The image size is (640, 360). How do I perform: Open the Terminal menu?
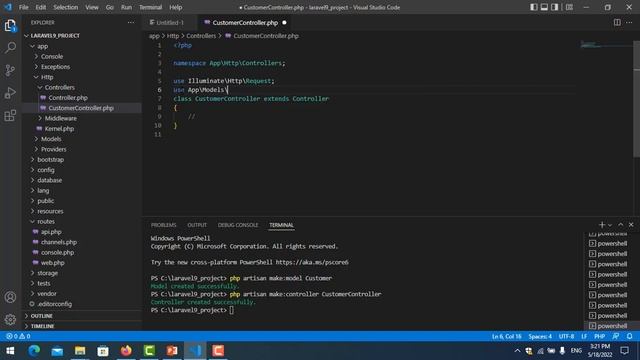click(x=150, y=7)
